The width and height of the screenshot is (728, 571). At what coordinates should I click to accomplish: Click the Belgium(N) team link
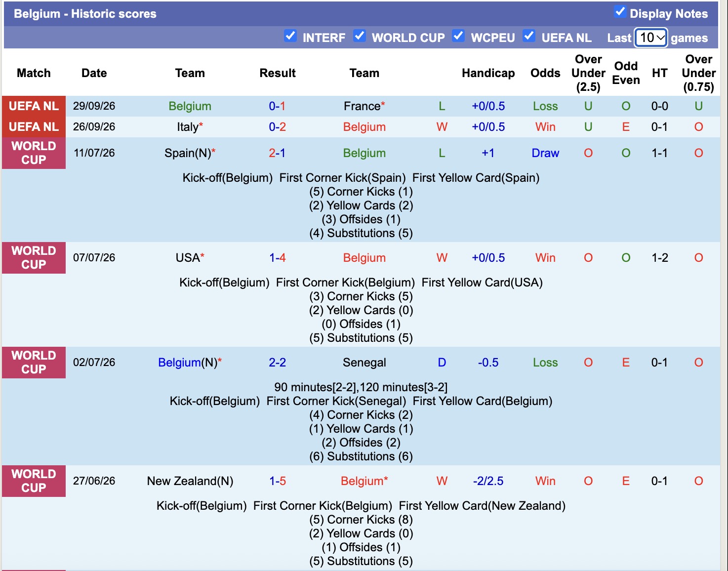pyautogui.click(x=188, y=363)
